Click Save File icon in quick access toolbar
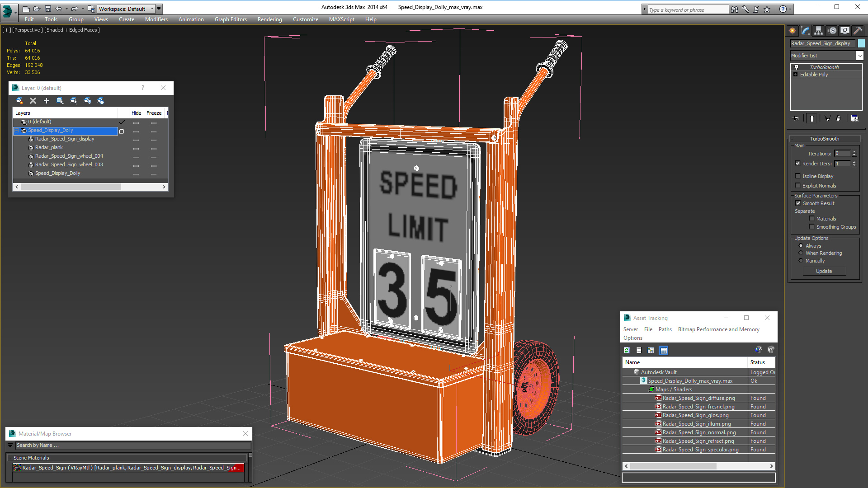The height and width of the screenshot is (488, 868). click(48, 9)
